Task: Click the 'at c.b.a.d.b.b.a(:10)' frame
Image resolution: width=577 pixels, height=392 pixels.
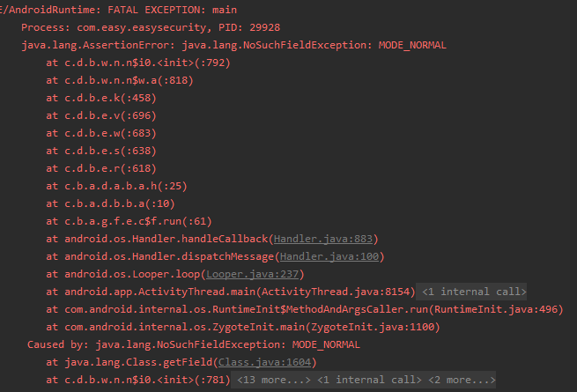Action: click(110, 203)
